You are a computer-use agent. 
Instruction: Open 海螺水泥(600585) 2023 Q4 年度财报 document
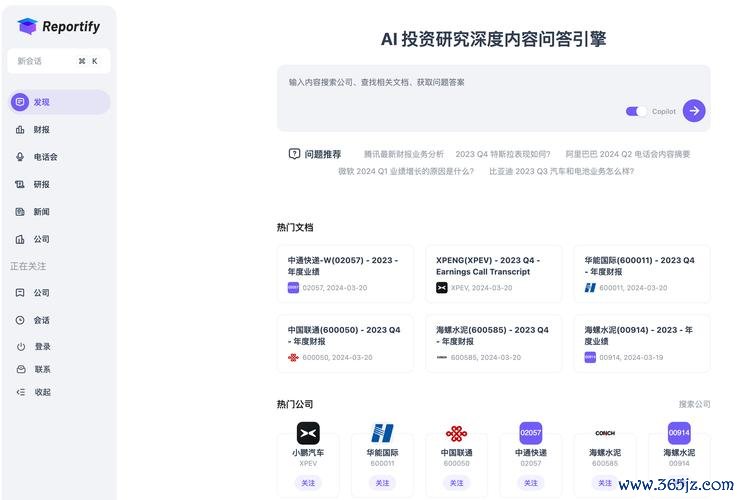[494, 344]
